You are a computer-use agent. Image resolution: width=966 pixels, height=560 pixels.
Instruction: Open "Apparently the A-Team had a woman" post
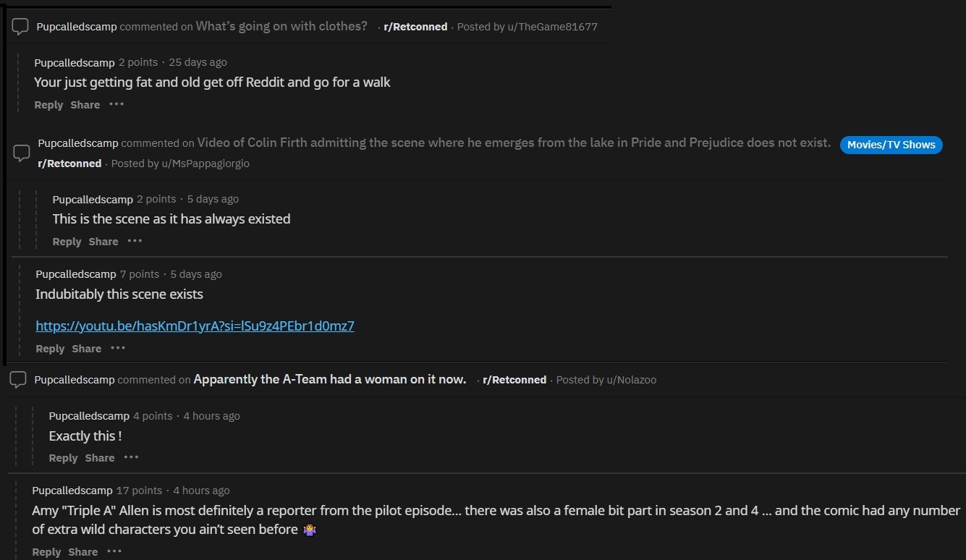(x=330, y=379)
